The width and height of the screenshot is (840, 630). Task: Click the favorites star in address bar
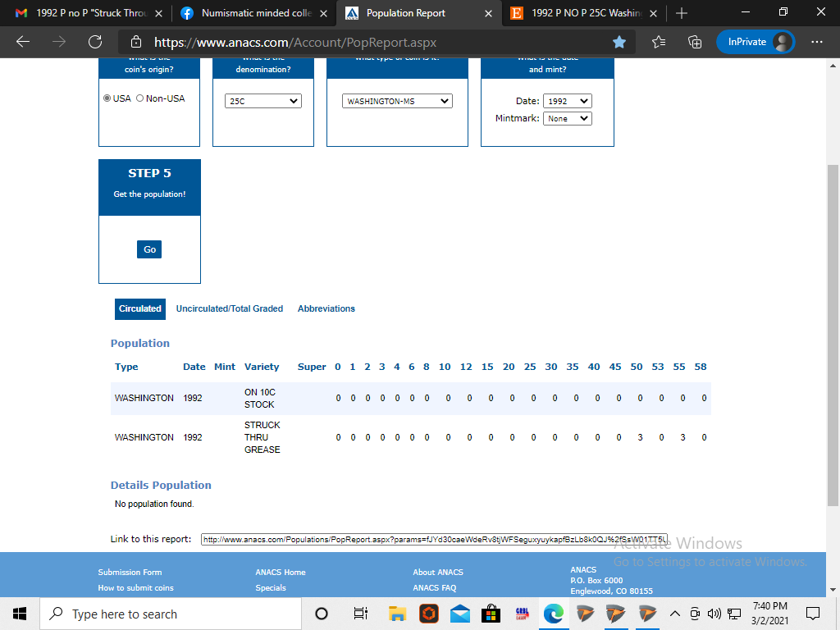point(619,42)
